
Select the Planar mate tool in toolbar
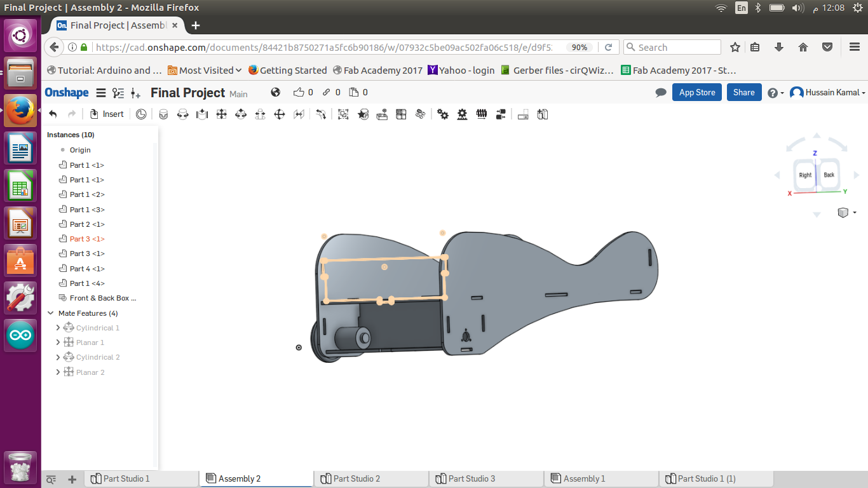pos(221,114)
